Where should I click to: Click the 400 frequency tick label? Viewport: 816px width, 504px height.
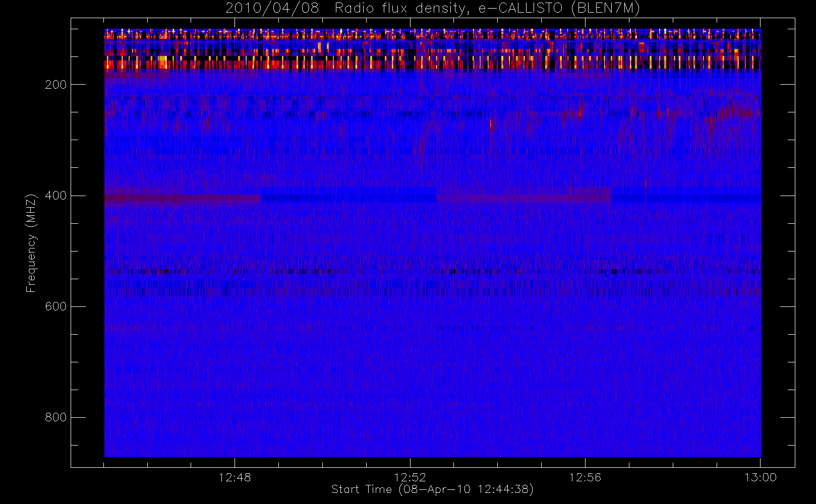(x=55, y=196)
